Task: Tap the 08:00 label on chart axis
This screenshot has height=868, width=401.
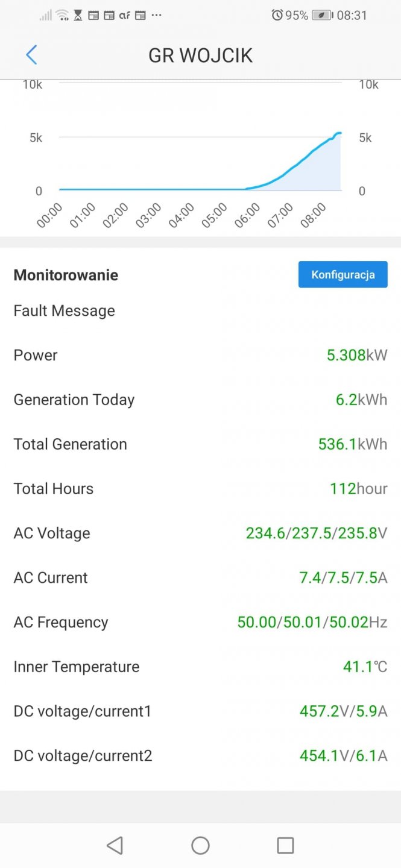Action: point(314,215)
